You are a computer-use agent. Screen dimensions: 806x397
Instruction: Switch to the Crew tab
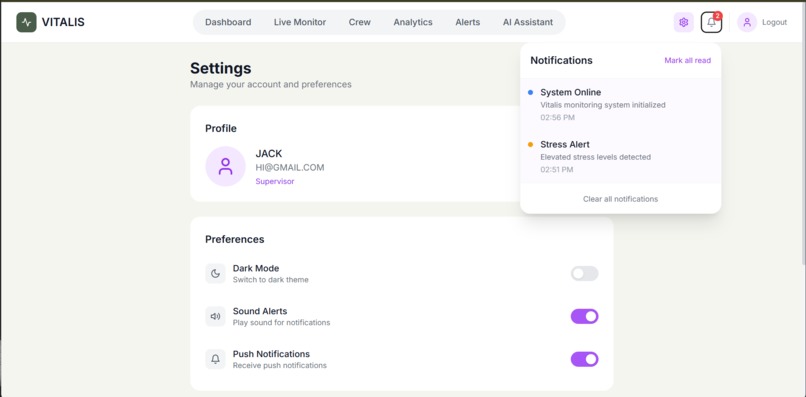360,23
